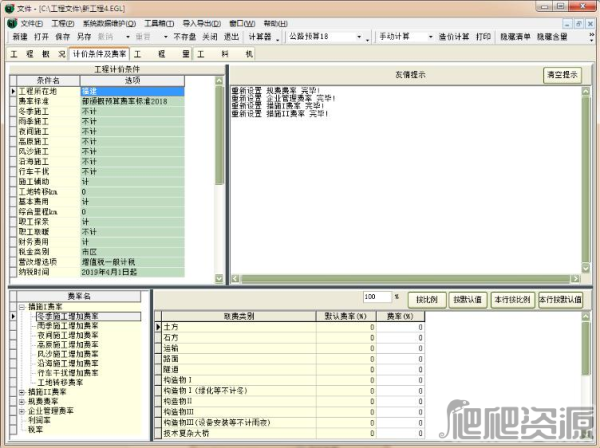
Task: Click 隐藏清单 in the toolbar
Action: click(x=515, y=37)
